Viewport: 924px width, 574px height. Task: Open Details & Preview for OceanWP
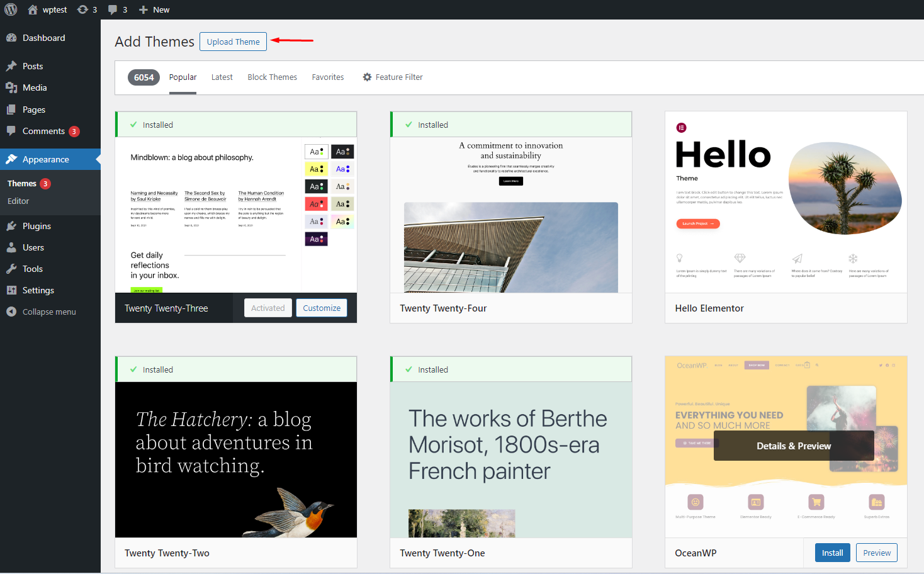pos(794,446)
